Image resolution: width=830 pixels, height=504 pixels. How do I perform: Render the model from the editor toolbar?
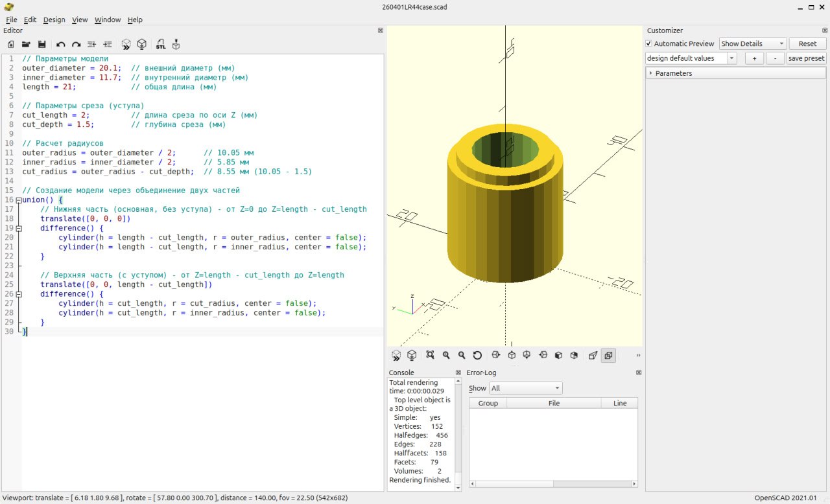(141, 45)
